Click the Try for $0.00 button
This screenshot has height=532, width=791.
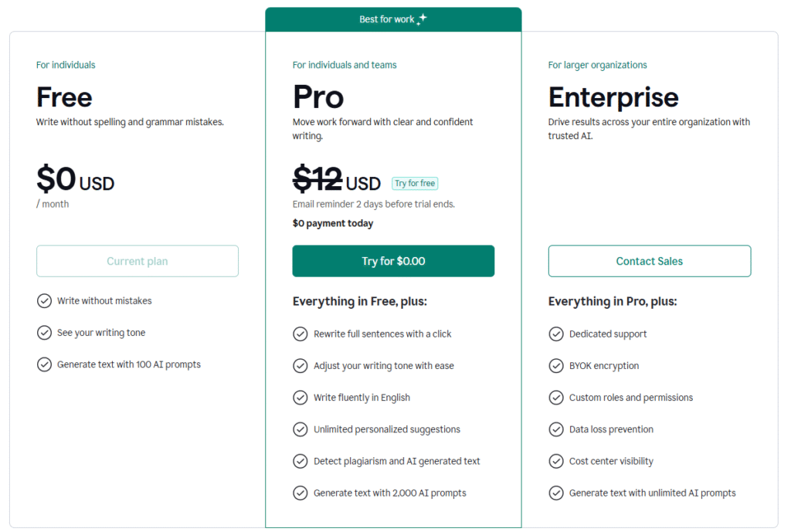(393, 261)
